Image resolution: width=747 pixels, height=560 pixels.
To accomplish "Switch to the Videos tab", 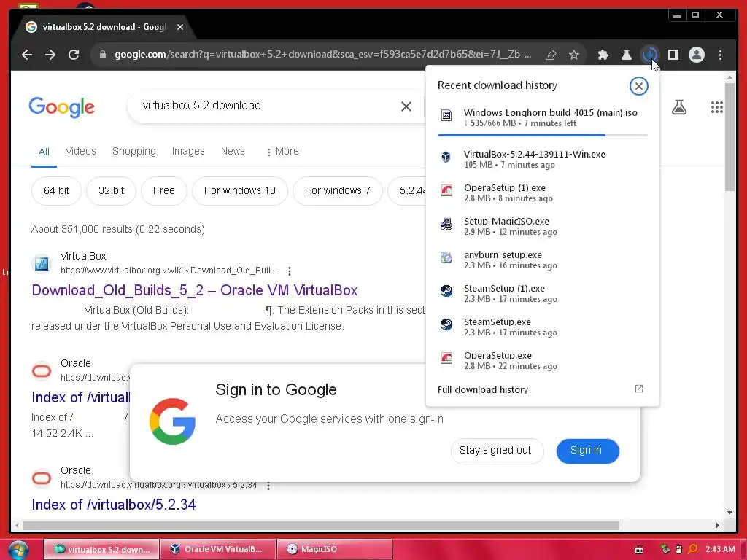I will [80, 151].
